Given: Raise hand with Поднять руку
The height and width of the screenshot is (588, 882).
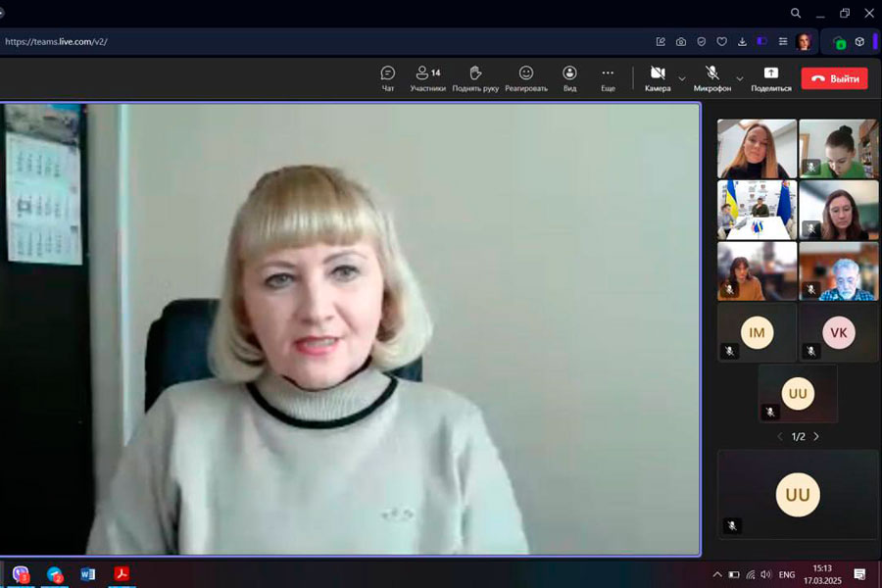Looking at the screenshot, I should pyautogui.click(x=475, y=78).
